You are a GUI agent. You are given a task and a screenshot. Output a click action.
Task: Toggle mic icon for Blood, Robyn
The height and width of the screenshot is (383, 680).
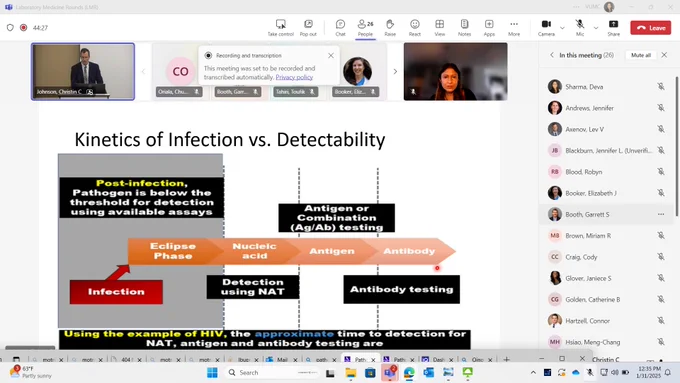(x=660, y=172)
